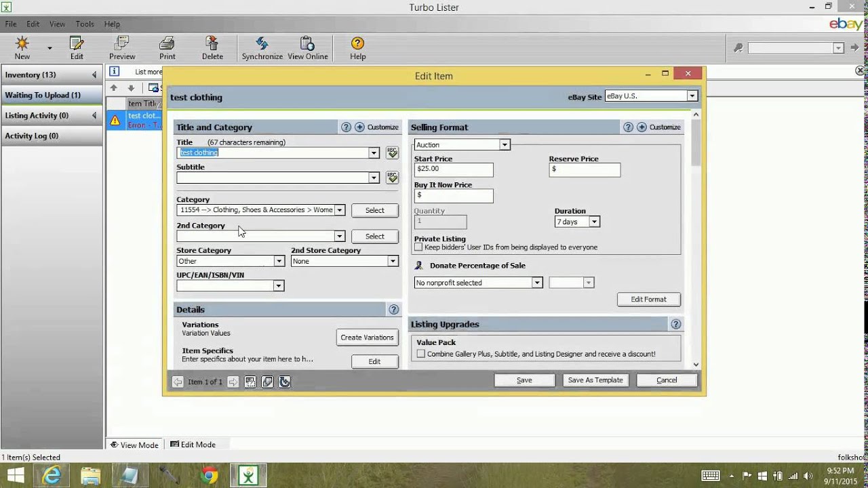Viewport: 868px width, 488px height.
Task: Click the info icon beside List more
Action: pyautogui.click(x=115, y=71)
